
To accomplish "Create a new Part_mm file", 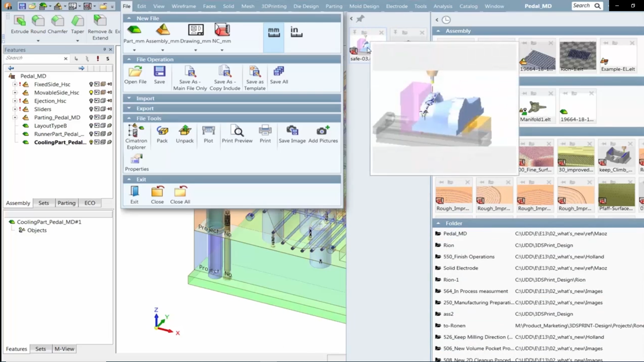I will (x=134, y=34).
